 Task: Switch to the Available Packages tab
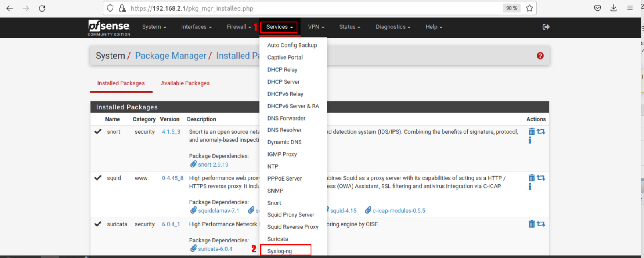pyautogui.click(x=185, y=83)
